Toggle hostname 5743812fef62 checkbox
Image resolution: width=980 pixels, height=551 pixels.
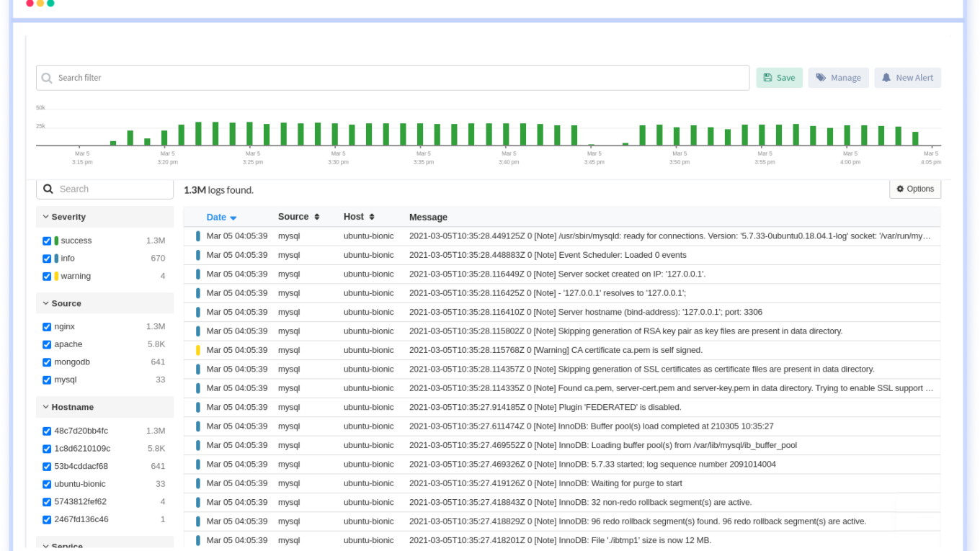click(47, 502)
